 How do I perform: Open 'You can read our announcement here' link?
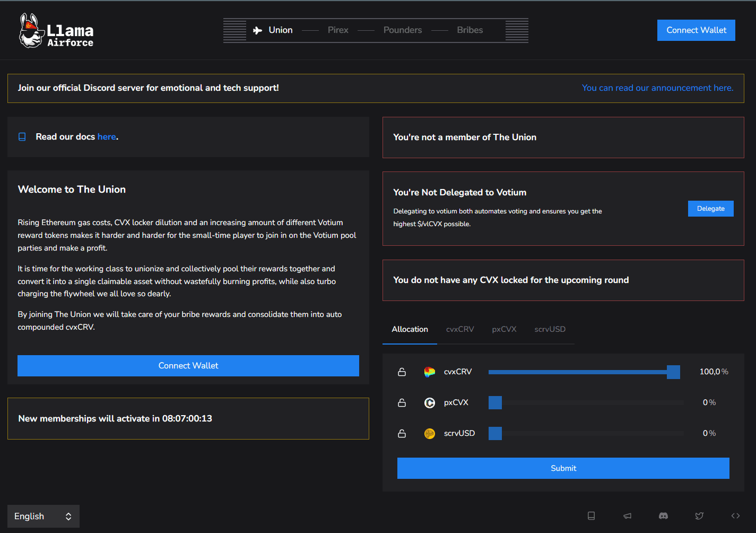tap(658, 88)
